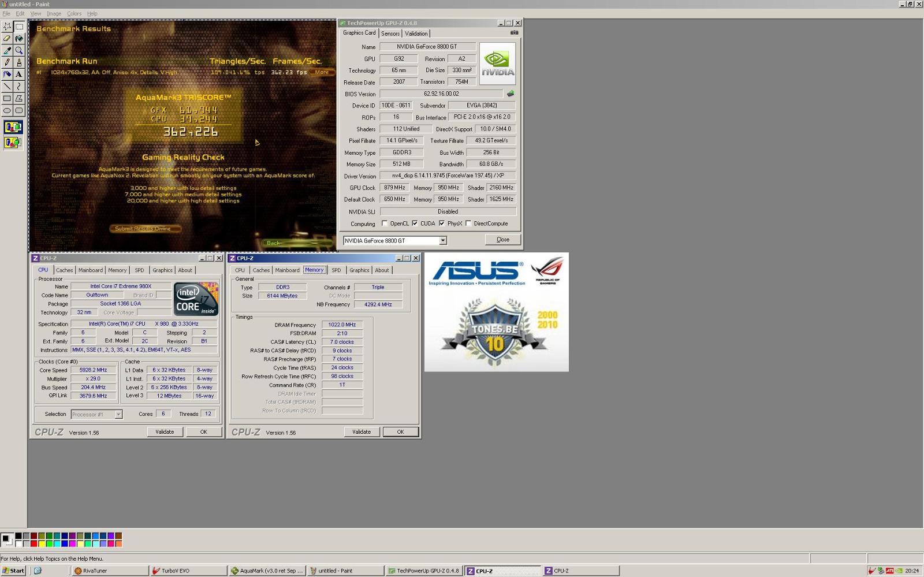Screen dimensions: 924x577
Task: Switch to the Sensors tab in GPU-Z
Action: (x=390, y=33)
